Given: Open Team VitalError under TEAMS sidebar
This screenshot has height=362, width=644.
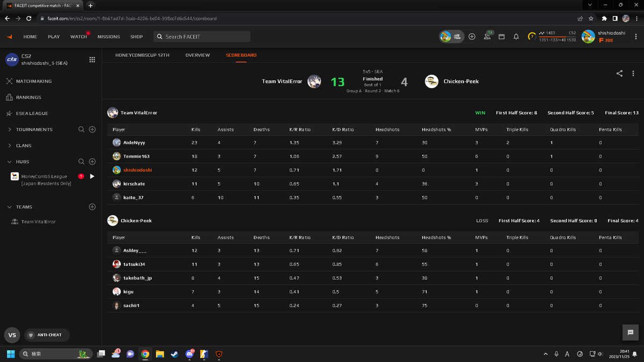Looking at the screenshot, I should click(39, 221).
